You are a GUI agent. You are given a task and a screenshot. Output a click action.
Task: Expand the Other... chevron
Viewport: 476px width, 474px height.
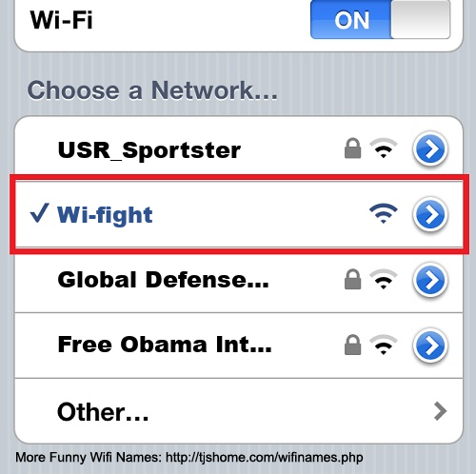pos(440,411)
